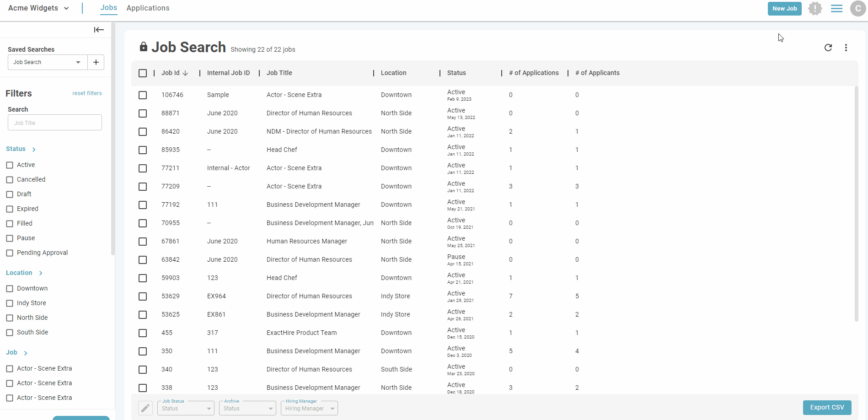Image resolution: width=868 pixels, height=420 pixels.
Task: Select all jobs with header checkbox
Action: [x=143, y=73]
